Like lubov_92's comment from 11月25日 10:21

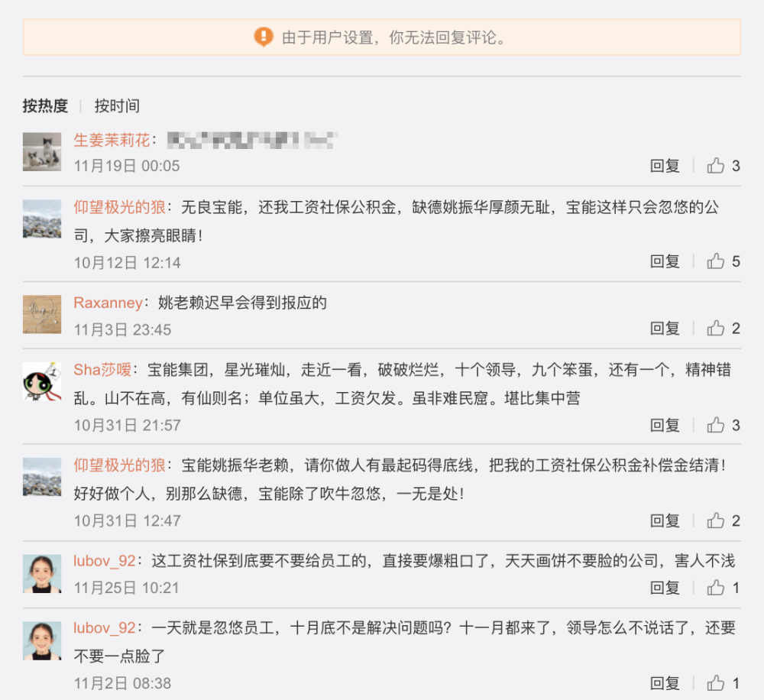pos(715,588)
